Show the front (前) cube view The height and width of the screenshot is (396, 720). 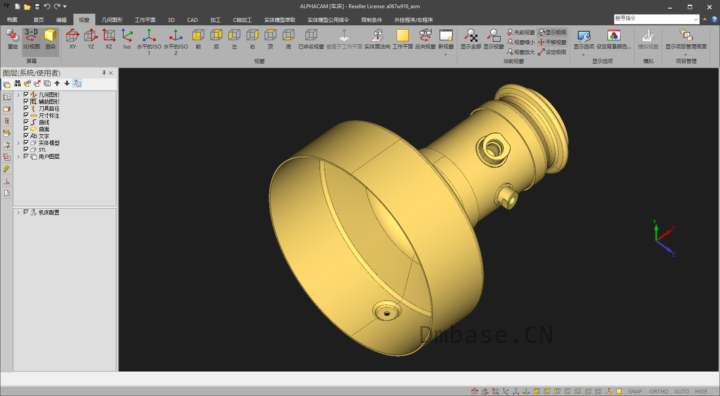tap(198, 39)
